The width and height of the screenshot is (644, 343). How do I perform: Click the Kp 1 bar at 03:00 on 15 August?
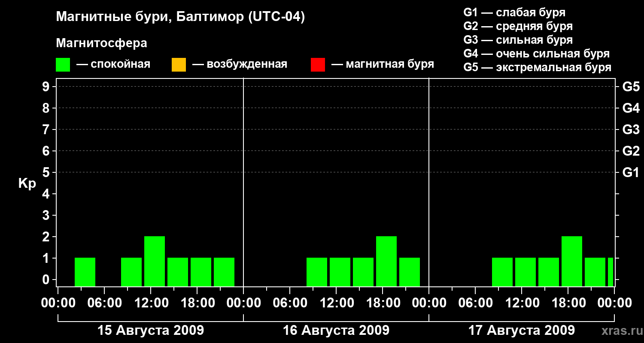click(85, 272)
